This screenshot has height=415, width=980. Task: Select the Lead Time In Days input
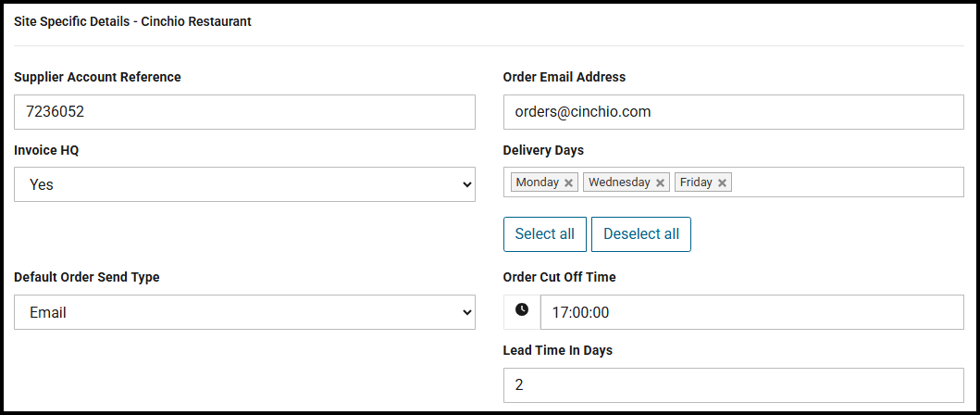pyautogui.click(x=733, y=385)
